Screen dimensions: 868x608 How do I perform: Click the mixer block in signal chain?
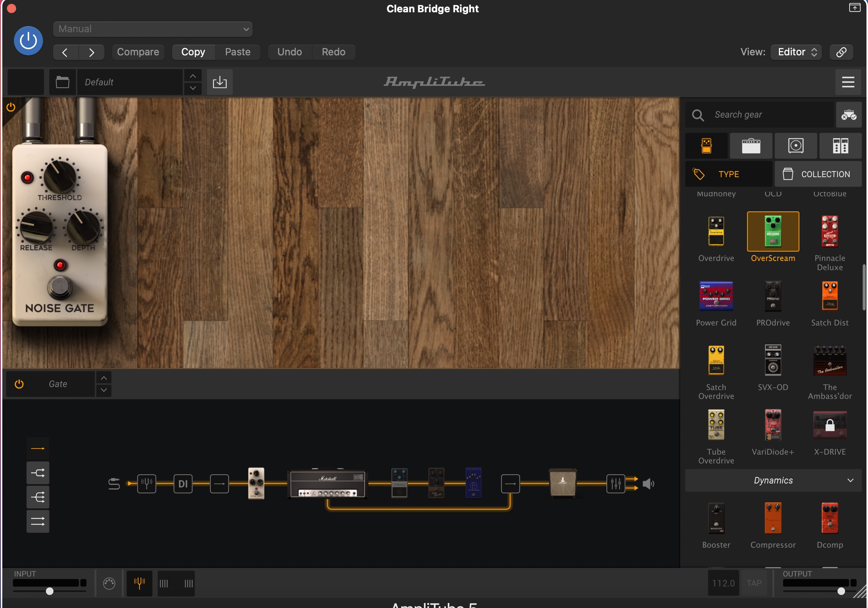click(616, 483)
